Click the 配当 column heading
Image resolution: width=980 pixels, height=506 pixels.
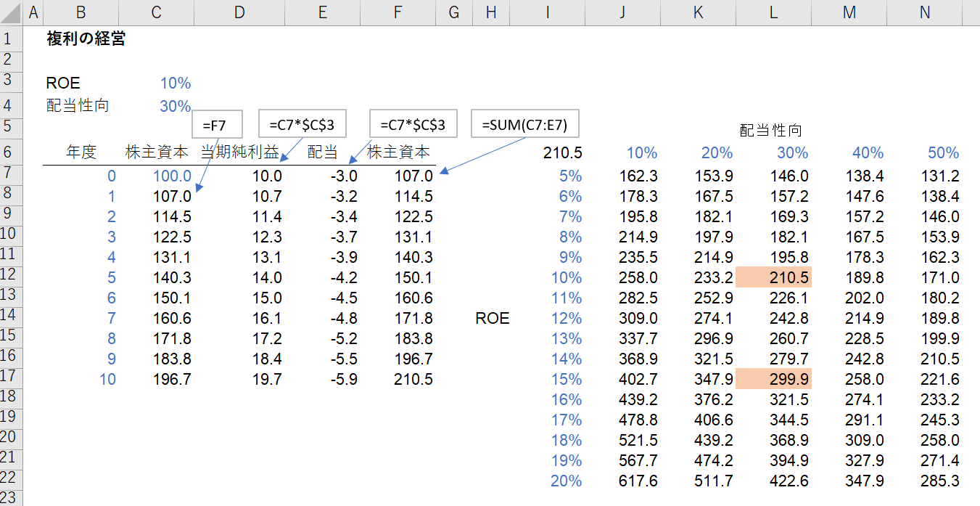click(x=323, y=152)
